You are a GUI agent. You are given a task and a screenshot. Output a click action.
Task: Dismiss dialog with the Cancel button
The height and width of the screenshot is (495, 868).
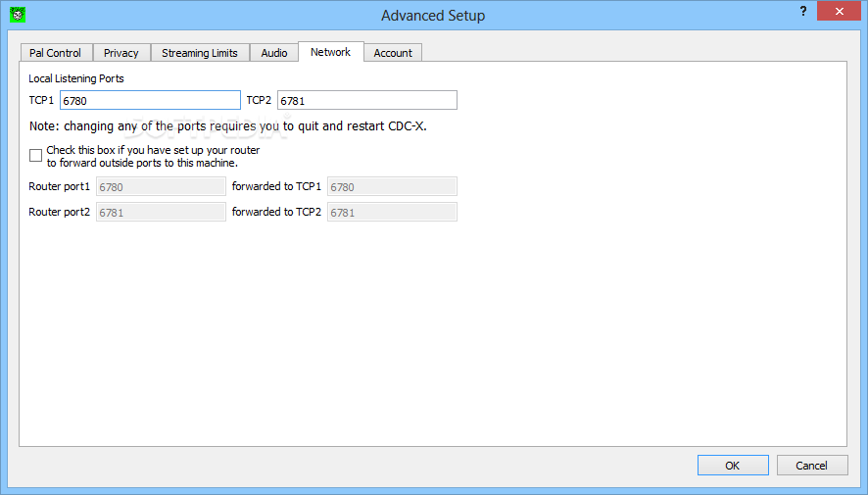[x=812, y=465]
